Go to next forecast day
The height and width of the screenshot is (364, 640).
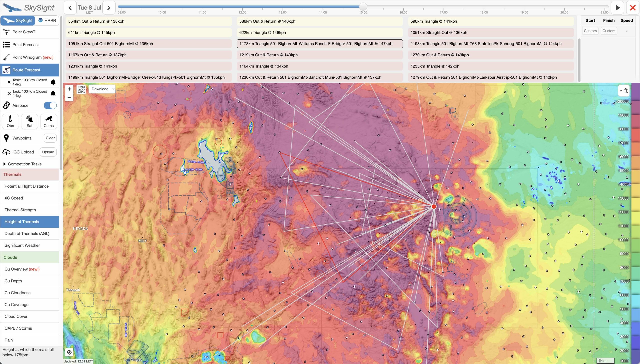coord(109,8)
